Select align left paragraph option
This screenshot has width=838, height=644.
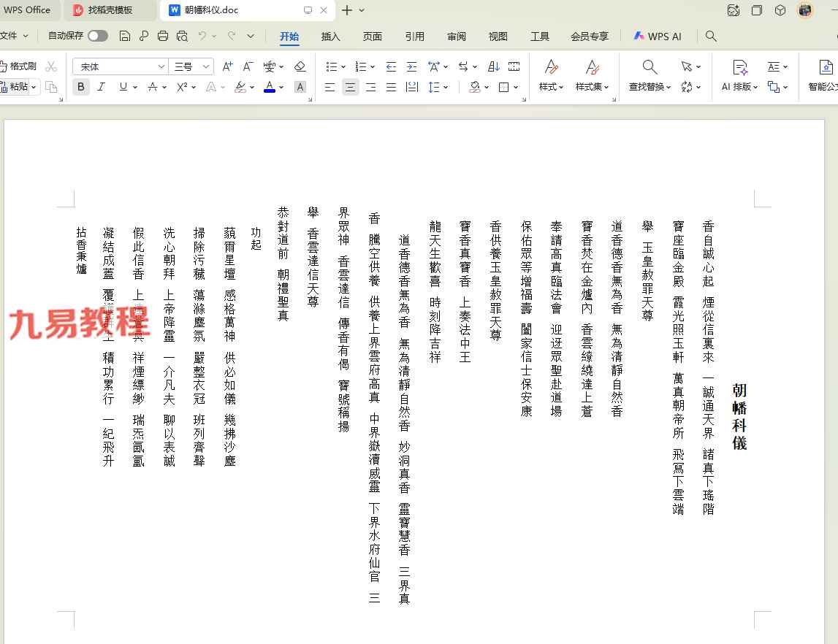(x=330, y=87)
